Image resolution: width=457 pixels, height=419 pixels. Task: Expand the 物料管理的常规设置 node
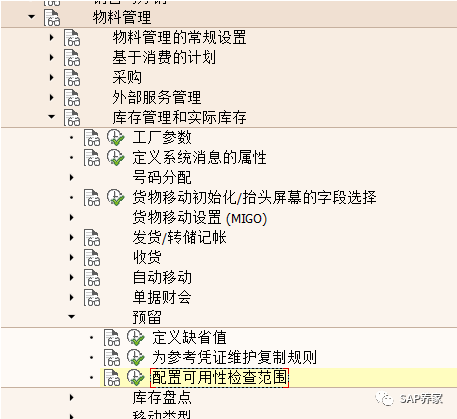[52, 37]
